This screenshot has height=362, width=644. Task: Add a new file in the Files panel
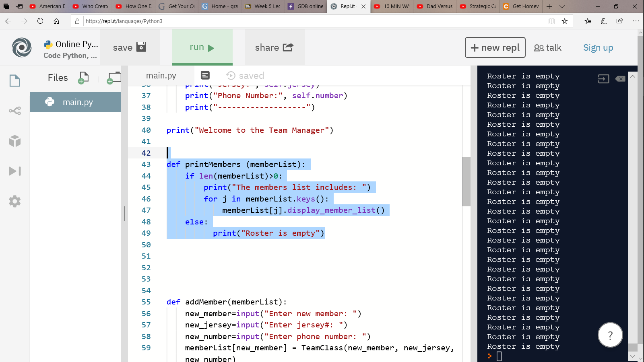[x=83, y=78]
